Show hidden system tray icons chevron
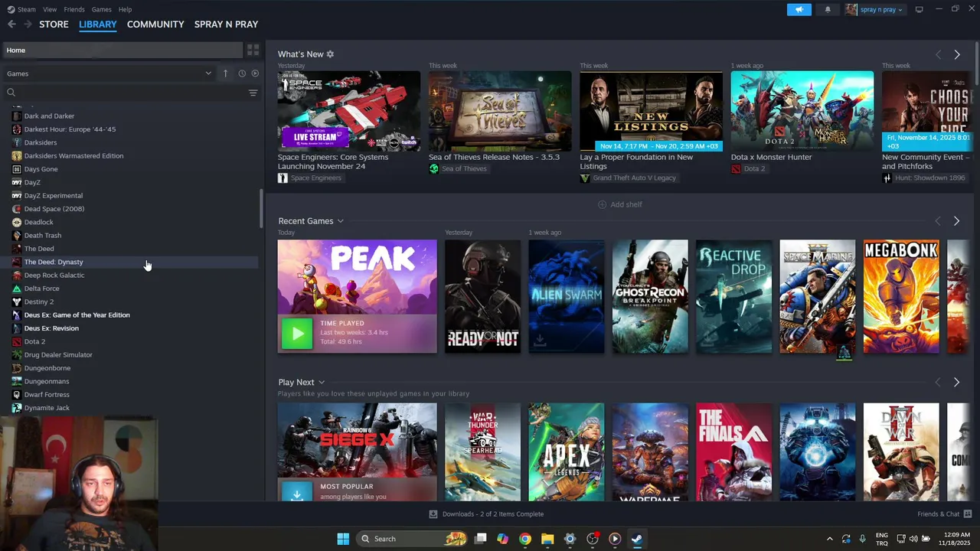This screenshot has height=551, width=980. click(829, 539)
